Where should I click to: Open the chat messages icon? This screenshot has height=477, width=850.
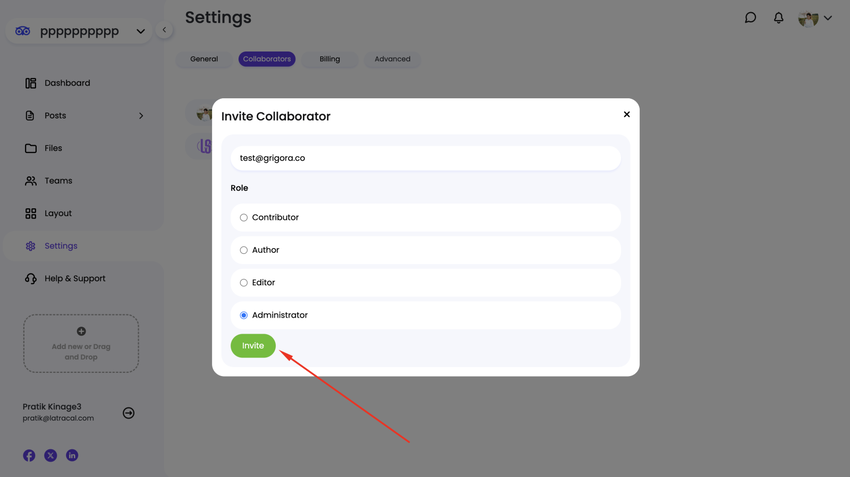(x=750, y=18)
